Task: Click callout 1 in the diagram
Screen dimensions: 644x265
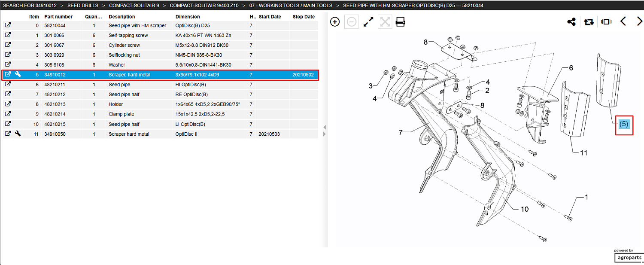Action: click(586, 197)
